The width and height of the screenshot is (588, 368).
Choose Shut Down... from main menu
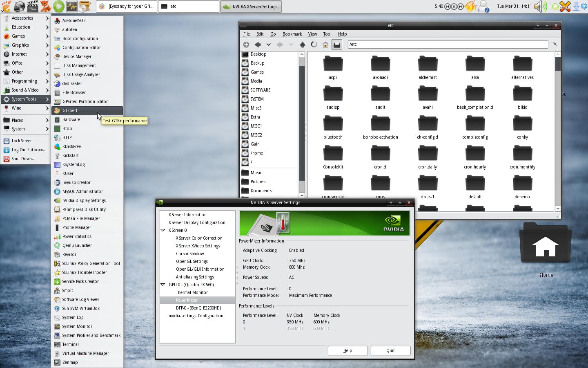tap(25, 159)
